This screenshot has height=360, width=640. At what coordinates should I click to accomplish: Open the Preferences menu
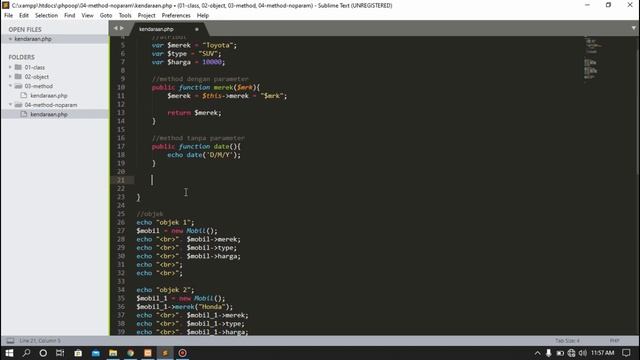coord(176,16)
